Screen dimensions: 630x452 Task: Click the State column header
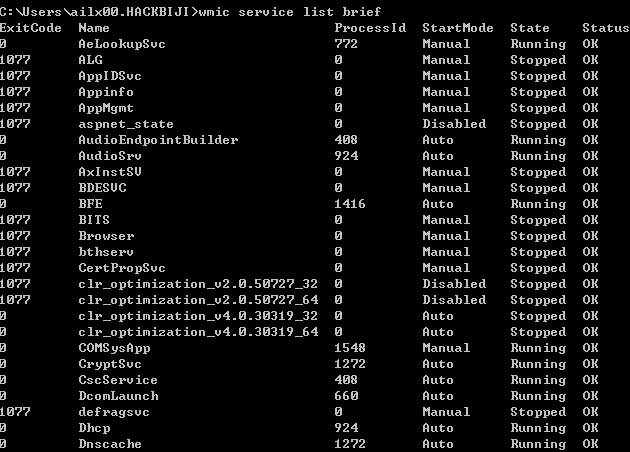[x=530, y=28]
